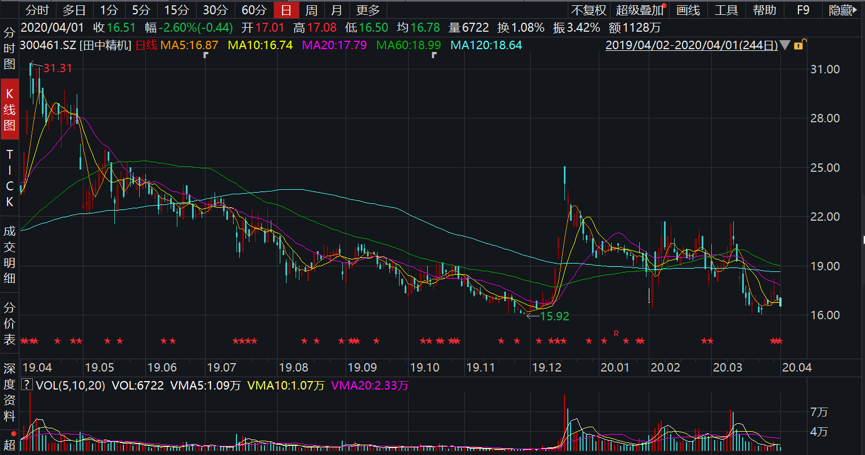The image size is (865, 455).
Task: Click the R marker above the date axis
Action: pyautogui.click(x=616, y=332)
